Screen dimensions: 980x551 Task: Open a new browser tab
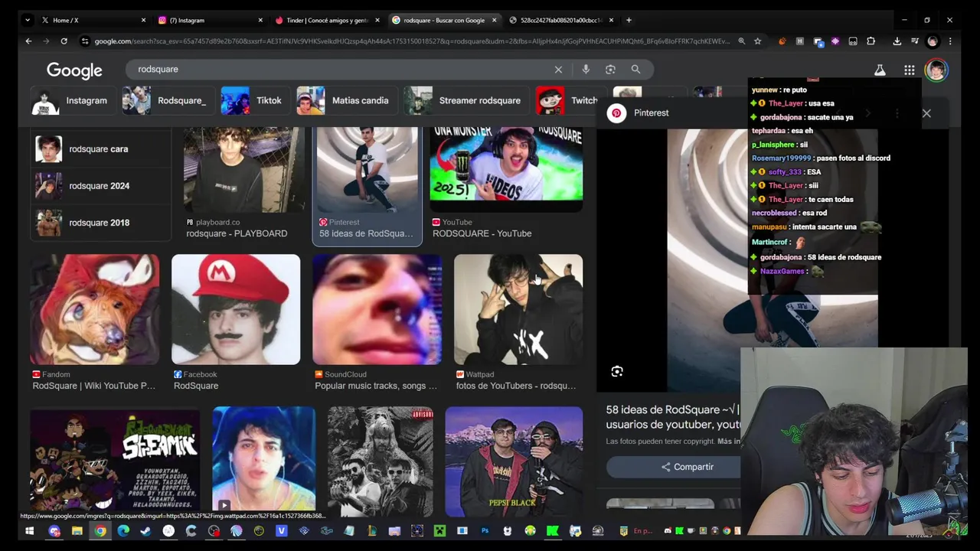pyautogui.click(x=629, y=20)
